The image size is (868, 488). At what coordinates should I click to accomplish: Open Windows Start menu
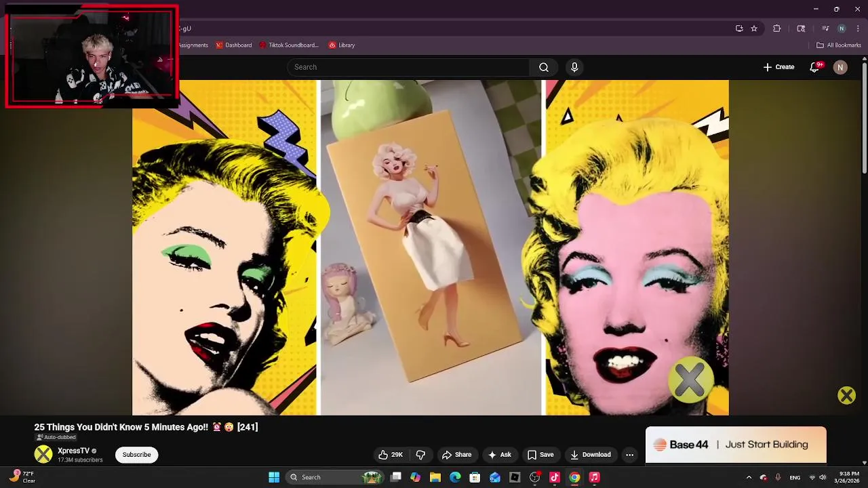click(x=274, y=477)
